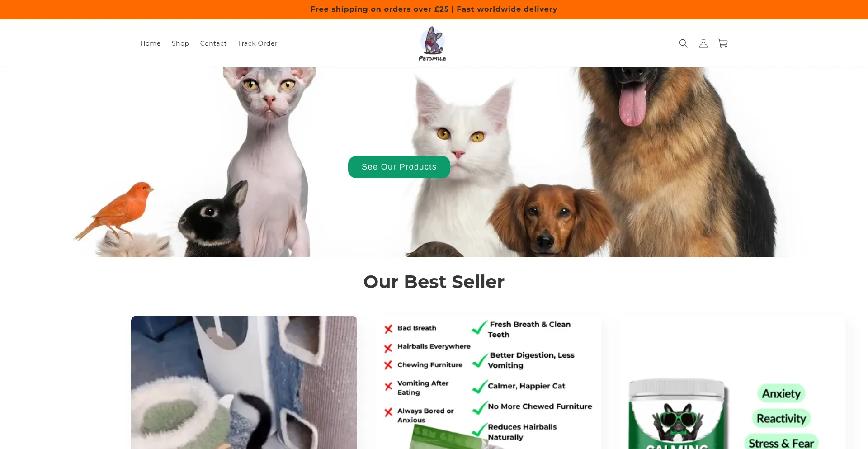Image resolution: width=868 pixels, height=449 pixels.
Task: Open the Shop menu link
Action: pos(180,43)
